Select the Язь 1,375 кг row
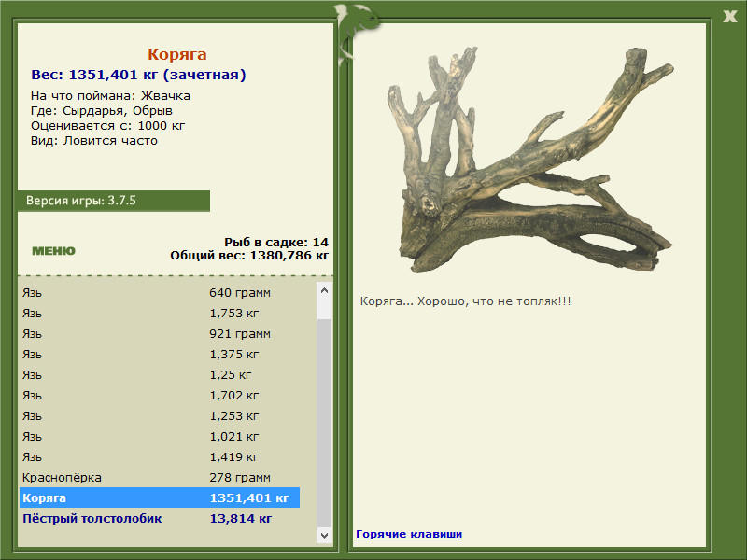The image size is (747, 560). (160, 354)
